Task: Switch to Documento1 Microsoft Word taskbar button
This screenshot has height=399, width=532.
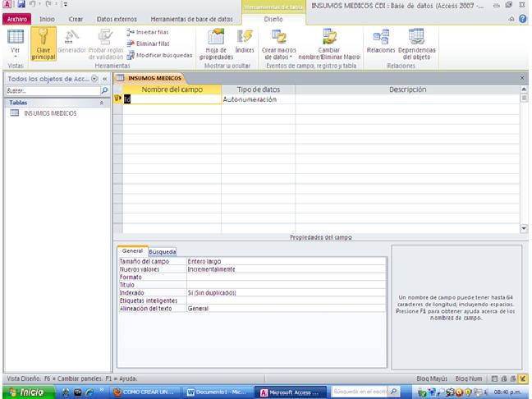Action: 218,392
